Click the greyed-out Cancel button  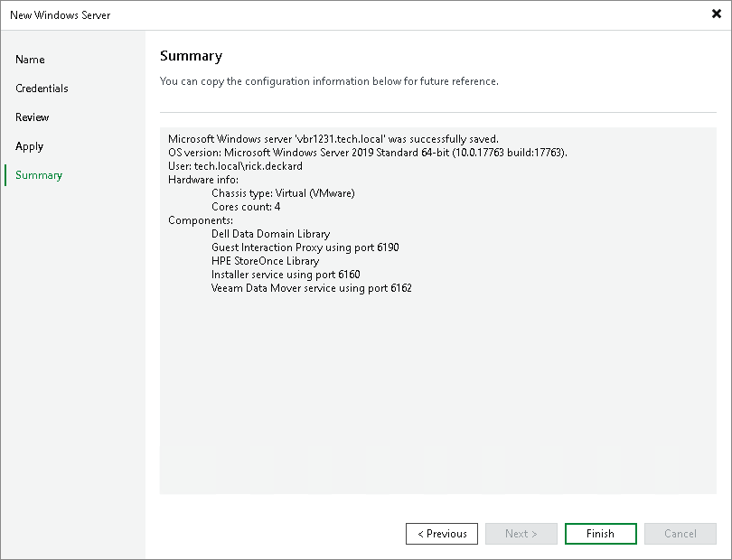[680, 534]
